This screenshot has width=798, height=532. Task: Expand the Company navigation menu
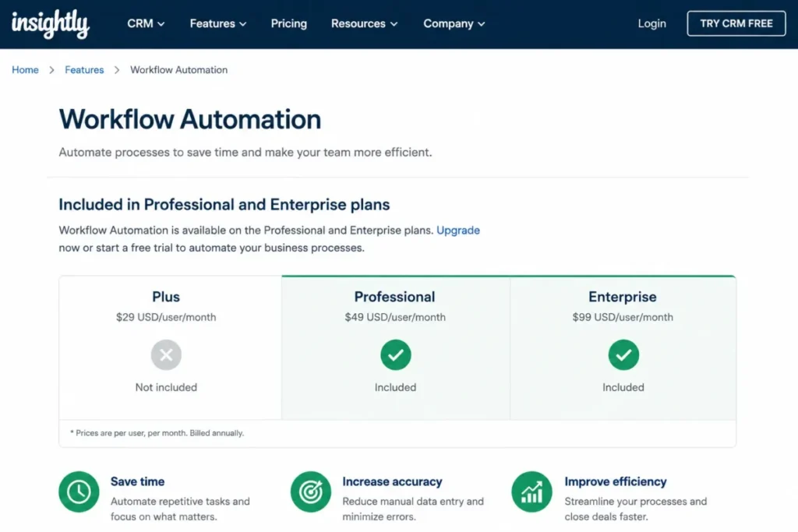coord(454,24)
